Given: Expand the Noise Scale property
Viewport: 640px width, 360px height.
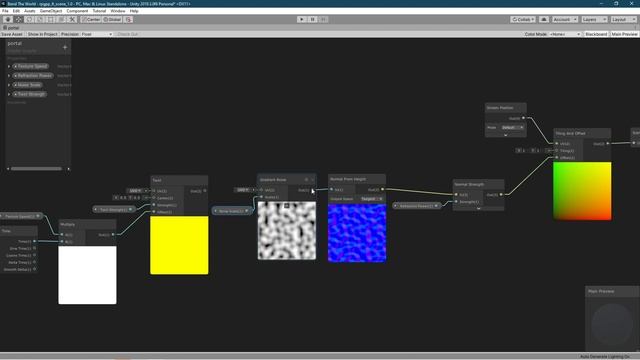Looking at the screenshot, I should (9, 85).
